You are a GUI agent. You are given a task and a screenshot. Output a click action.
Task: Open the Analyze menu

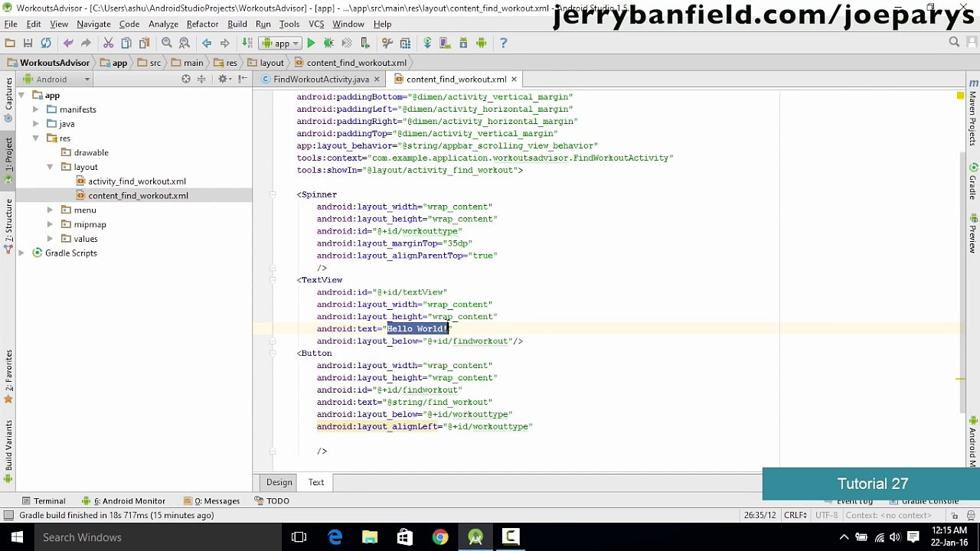click(163, 24)
